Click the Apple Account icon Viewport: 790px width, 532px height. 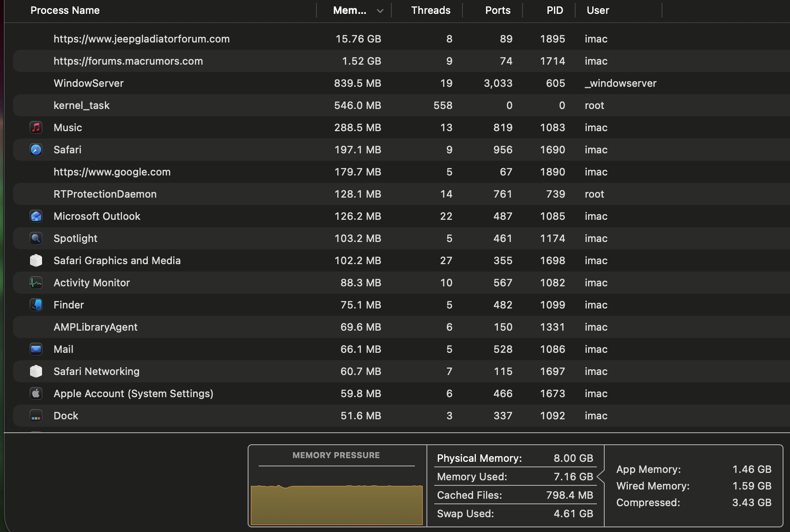point(36,393)
